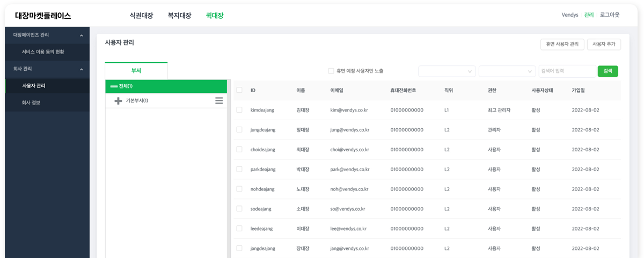Toggle the 휴면 예정 사용자만 노출 checkbox
This screenshot has height=258, width=644.
(x=331, y=71)
